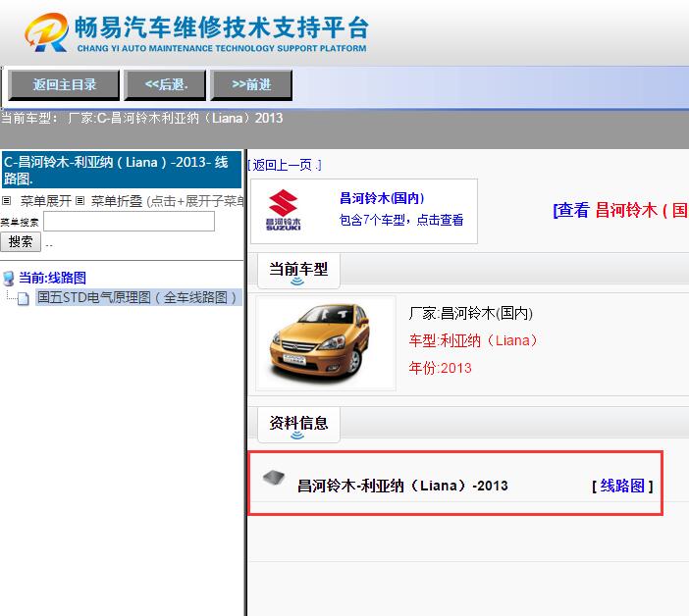Go back to main catalog (返回主目录)
689x616 pixels.
pos(64,84)
